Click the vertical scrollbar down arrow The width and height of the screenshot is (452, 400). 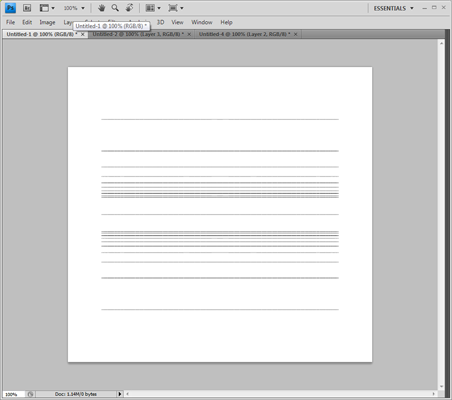click(441, 386)
